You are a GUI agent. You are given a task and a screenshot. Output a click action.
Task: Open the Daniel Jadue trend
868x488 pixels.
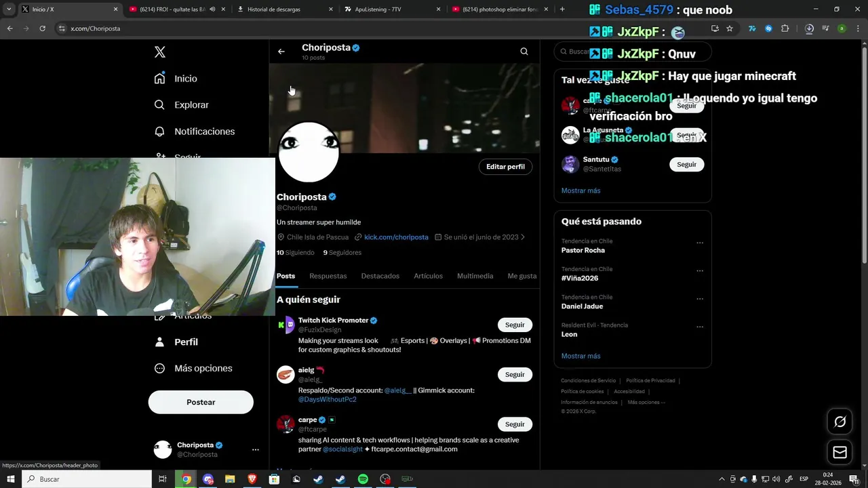click(583, 306)
